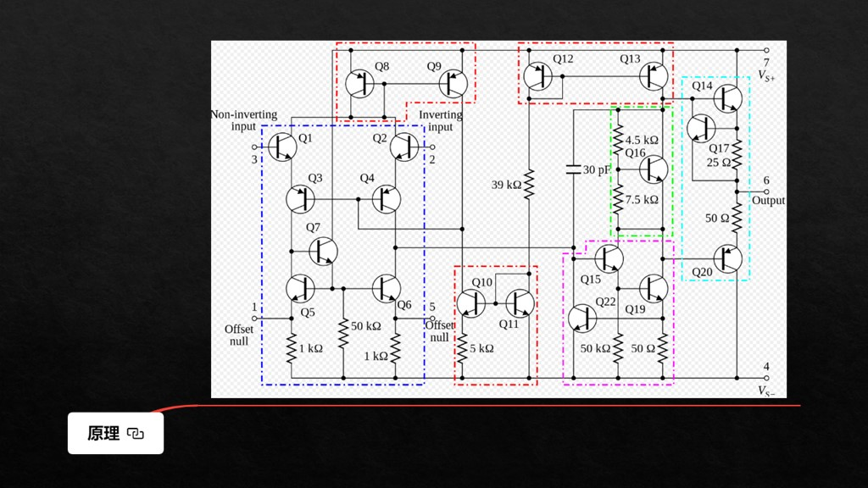Screen dimensions: 868x488
Task: Click the circuit diagram image
Action: 498,219
